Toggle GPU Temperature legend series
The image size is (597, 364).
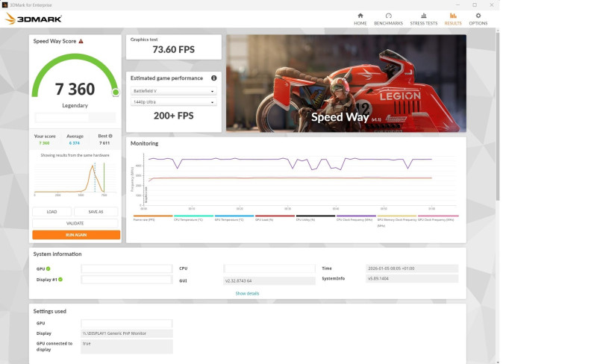click(234, 218)
